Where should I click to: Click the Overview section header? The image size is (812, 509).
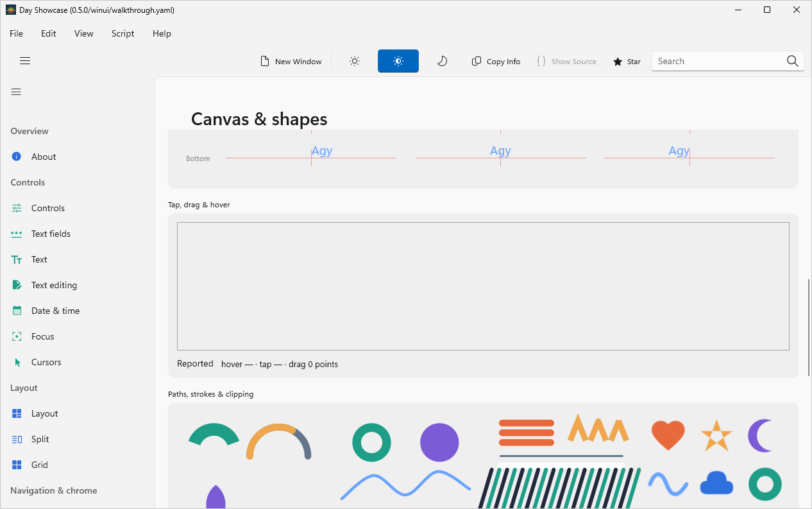30,131
